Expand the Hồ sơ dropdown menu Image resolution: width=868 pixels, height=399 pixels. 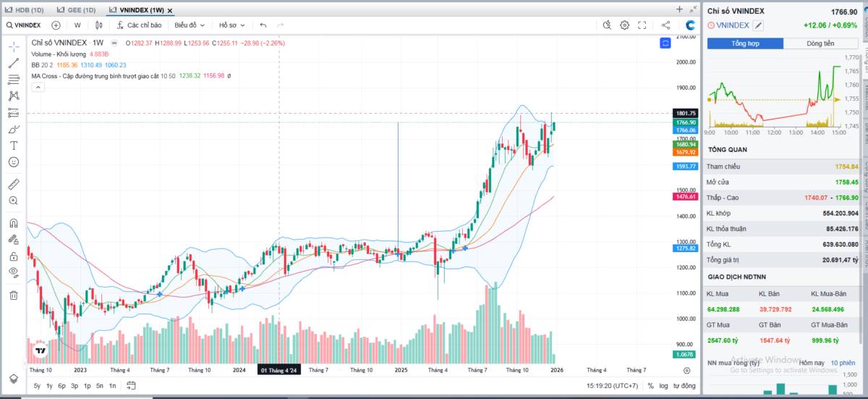click(x=231, y=25)
